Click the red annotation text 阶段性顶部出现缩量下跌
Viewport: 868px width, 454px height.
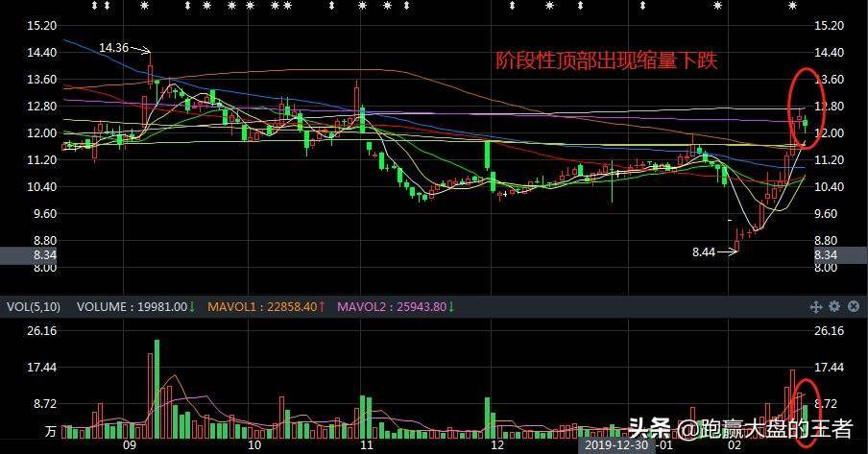pos(606,60)
